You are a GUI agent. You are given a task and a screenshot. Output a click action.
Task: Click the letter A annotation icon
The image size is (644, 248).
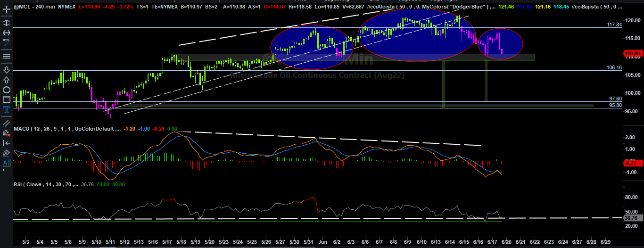pos(7,163)
